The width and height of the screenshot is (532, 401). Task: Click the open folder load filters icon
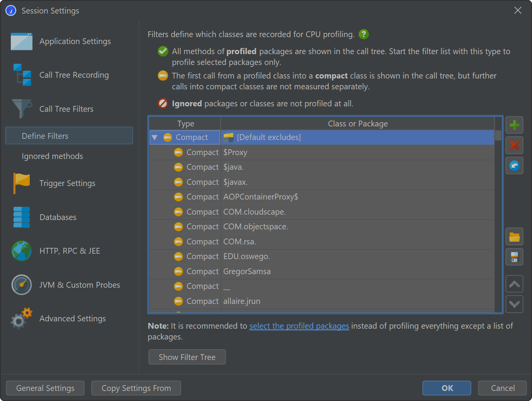click(514, 237)
